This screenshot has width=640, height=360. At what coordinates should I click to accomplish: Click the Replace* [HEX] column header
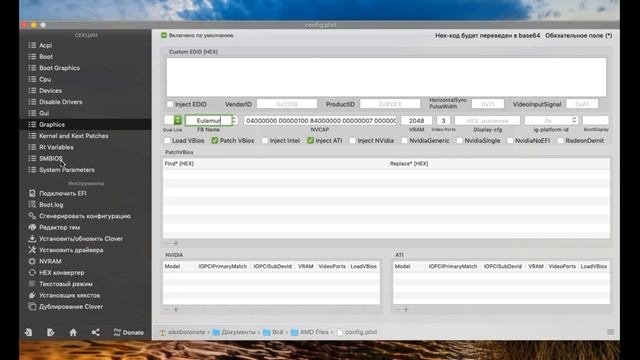(409, 164)
